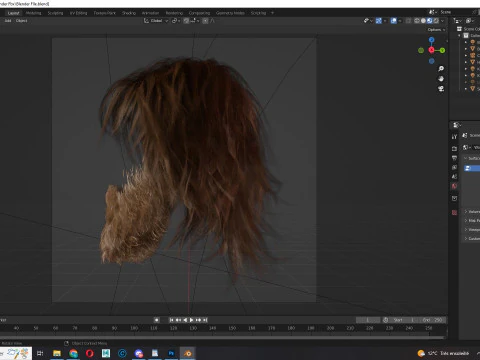Screen dimensions: 480x360
Task: Toggle camera view with the camera icon
Action: pyautogui.click(x=441, y=89)
